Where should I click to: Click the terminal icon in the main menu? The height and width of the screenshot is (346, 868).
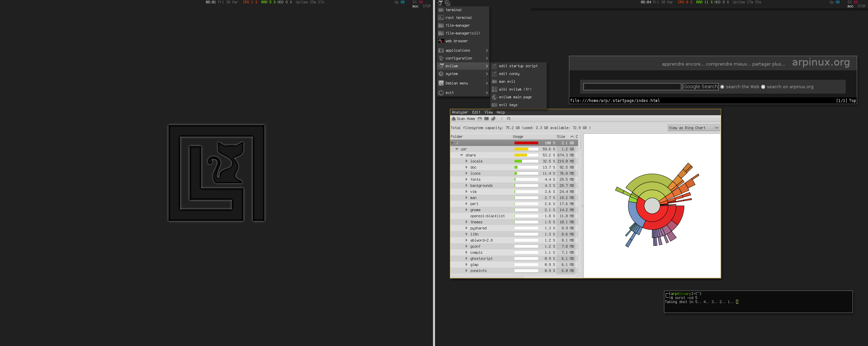point(441,10)
